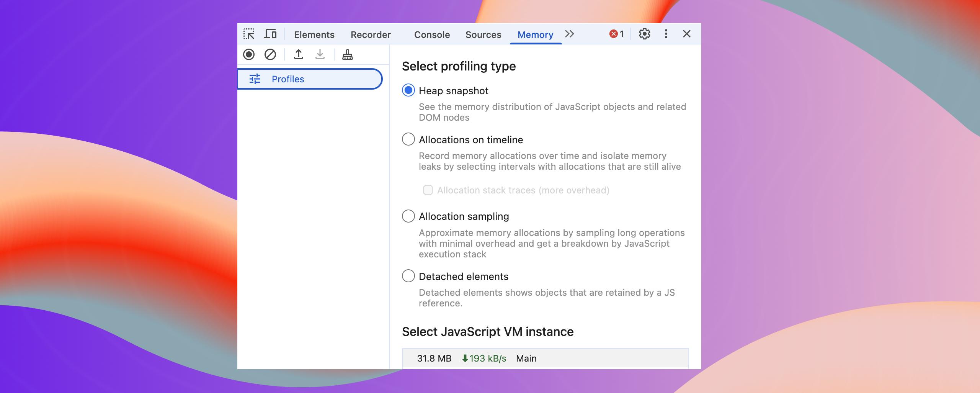Click the red error count badge
Screen dimensions: 980x393
(x=616, y=34)
